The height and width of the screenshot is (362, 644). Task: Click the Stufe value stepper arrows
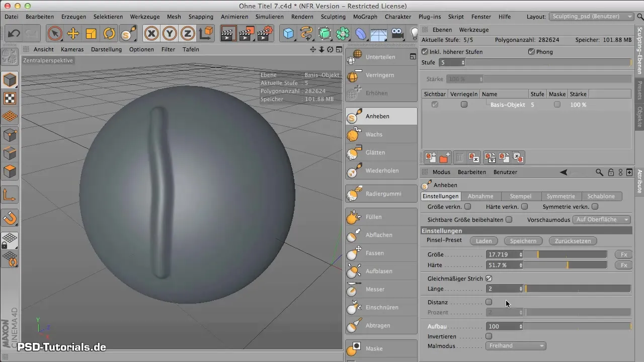463,63
